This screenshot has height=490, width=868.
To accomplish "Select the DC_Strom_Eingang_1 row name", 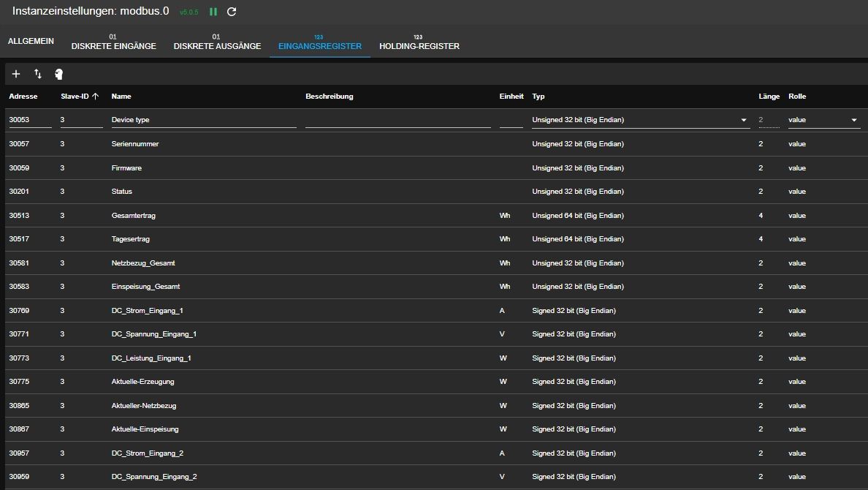I will (148, 311).
